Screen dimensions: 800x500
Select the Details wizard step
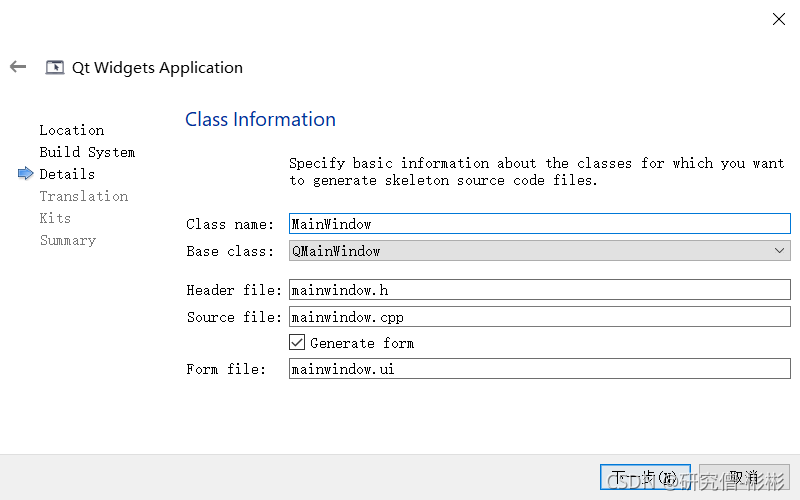tap(67, 174)
